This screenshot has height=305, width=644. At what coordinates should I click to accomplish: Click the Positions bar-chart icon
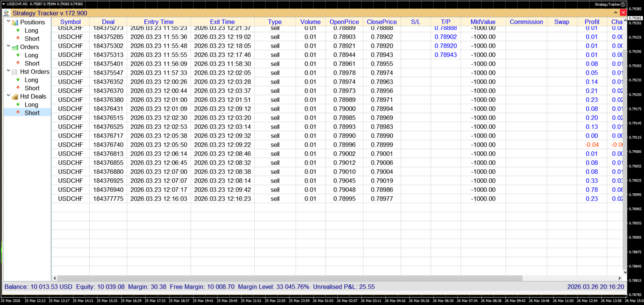15,22
